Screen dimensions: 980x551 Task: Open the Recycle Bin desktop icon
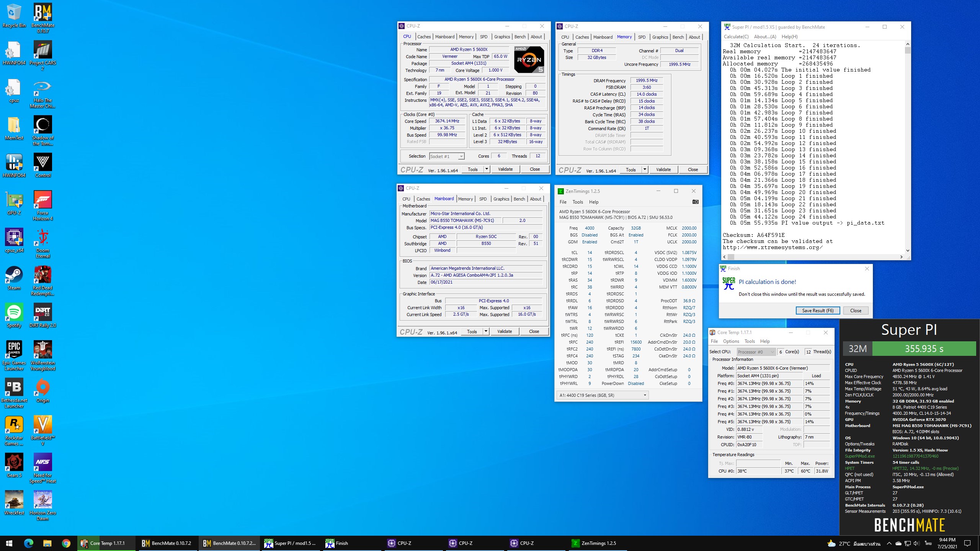tap(14, 16)
